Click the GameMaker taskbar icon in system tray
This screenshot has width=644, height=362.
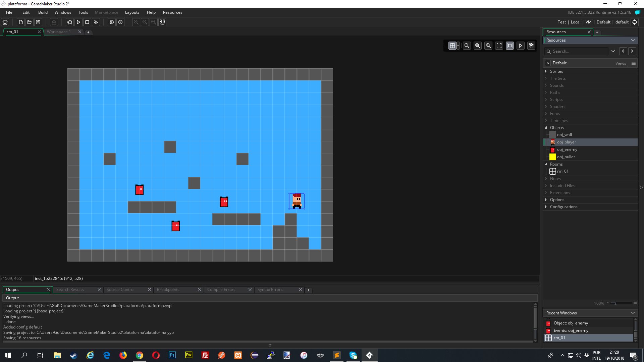369,355
